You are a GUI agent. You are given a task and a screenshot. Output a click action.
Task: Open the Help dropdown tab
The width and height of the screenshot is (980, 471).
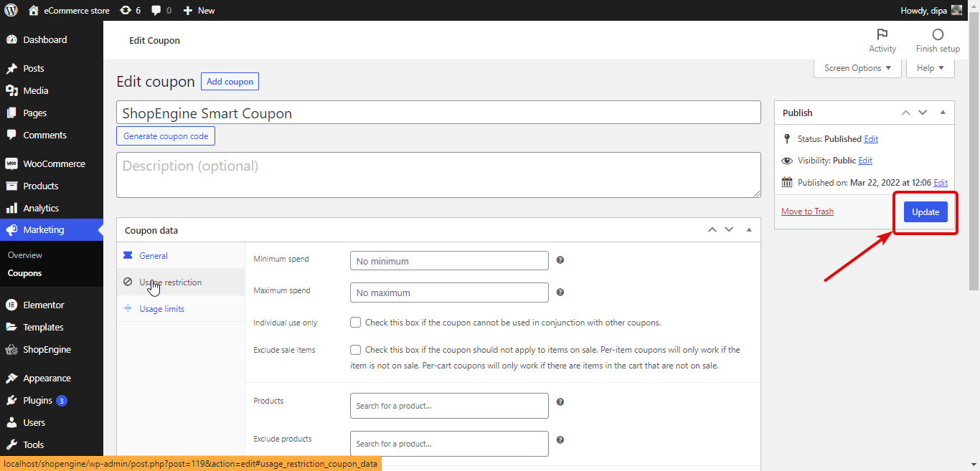click(x=930, y=68)
